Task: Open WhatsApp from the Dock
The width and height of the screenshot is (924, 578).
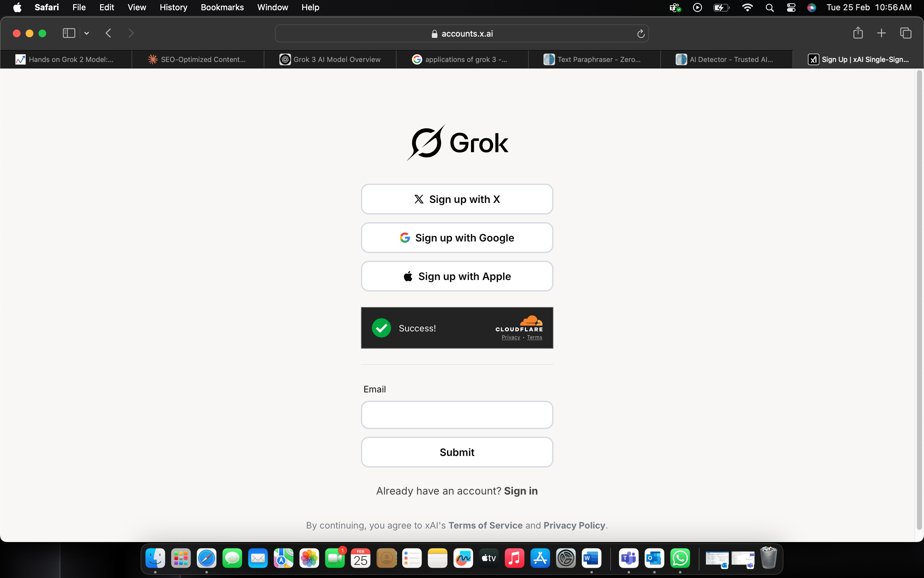Action: tap(680, 558)
